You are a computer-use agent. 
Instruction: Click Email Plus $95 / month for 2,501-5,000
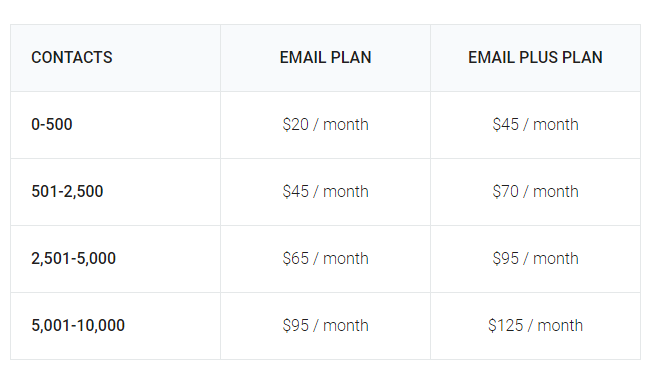pyautogui.click(x=535, y=258)
